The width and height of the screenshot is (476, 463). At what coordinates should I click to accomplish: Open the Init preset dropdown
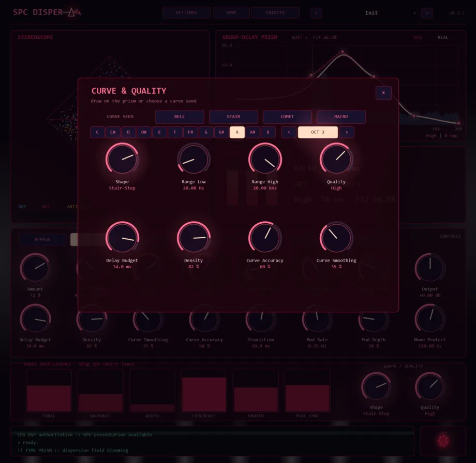coord(371,13)
